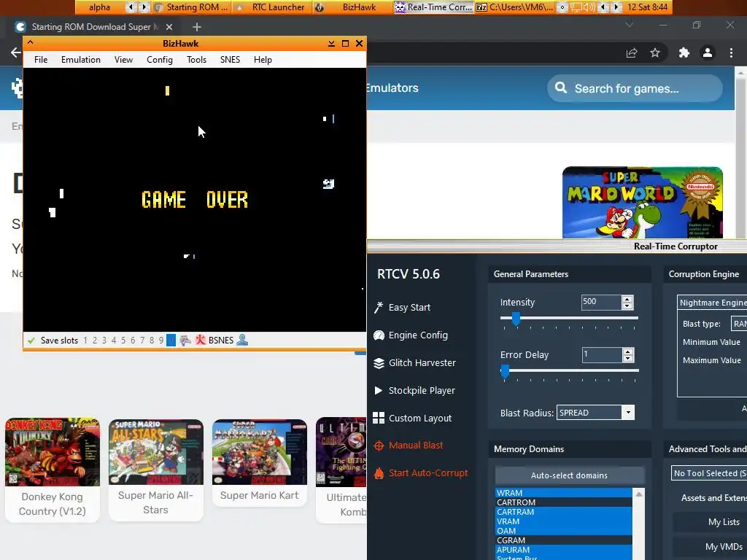Open BizHawk Tools menu

pos(197,60)
